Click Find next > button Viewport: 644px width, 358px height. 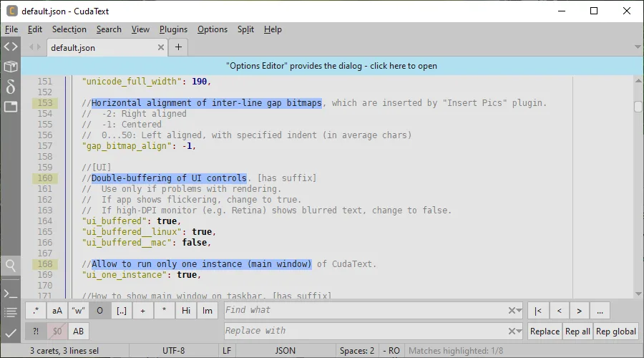click(579, 311)
